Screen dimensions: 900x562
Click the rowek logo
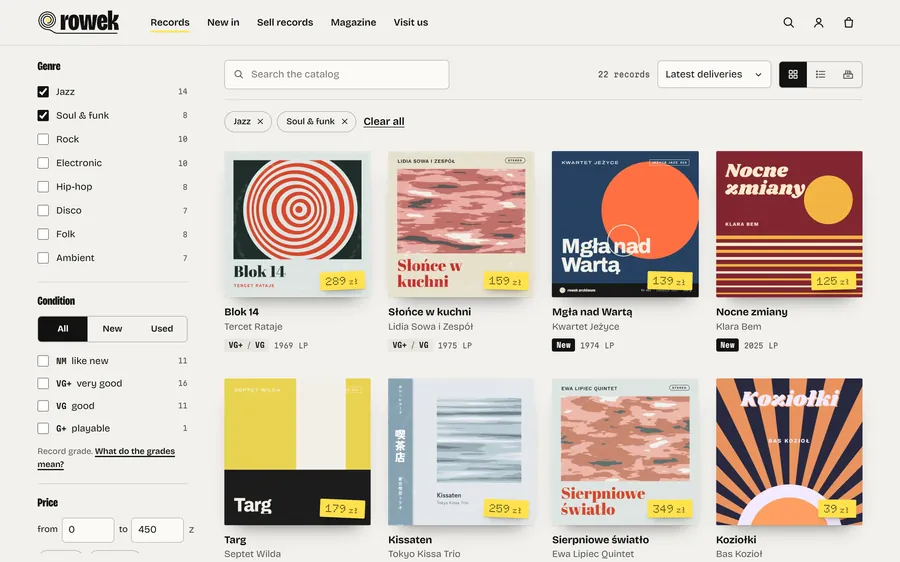click(79, 22)
